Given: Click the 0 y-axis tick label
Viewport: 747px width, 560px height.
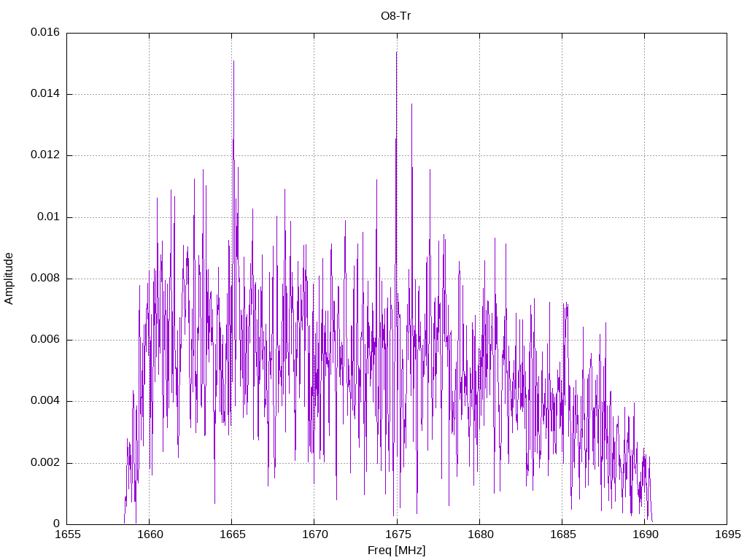Looking at the screenshot, I should [x=57, y=524].
